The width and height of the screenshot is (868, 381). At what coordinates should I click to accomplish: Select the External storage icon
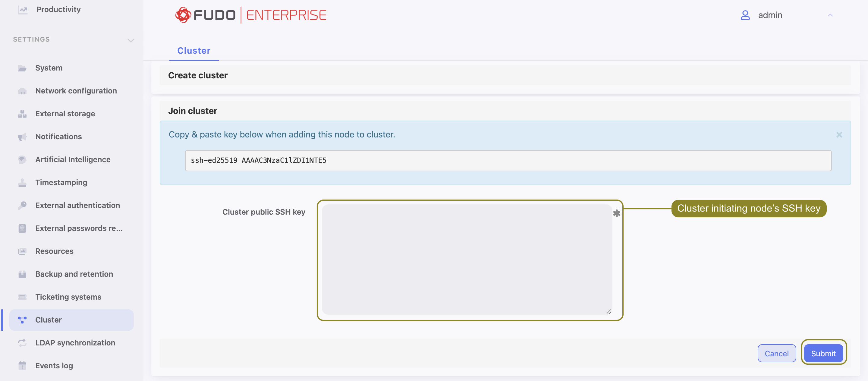(22, 114)
